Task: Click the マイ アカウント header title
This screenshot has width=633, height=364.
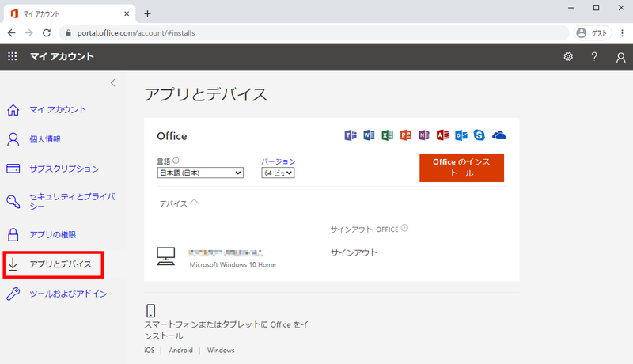Action: 62,56
